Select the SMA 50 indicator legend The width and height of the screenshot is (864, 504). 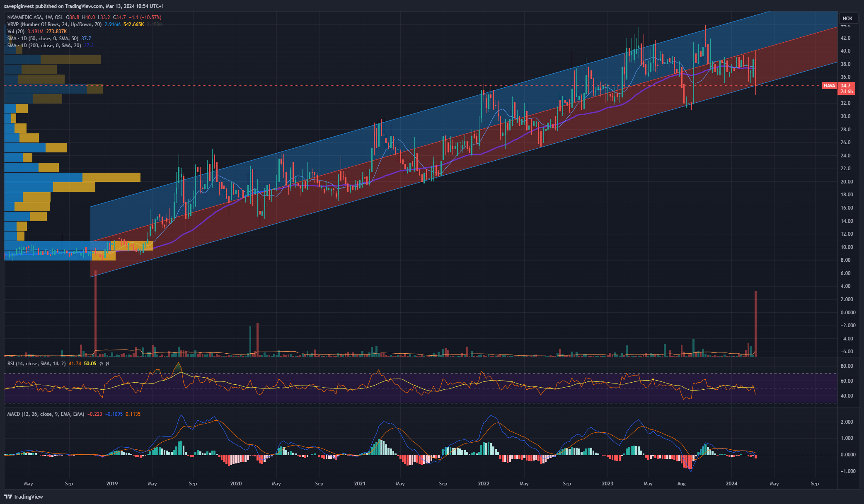[43, 39]
